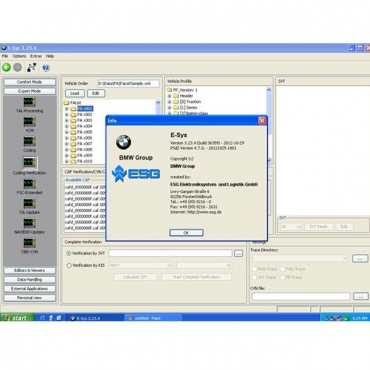This screenshot has height=370, width=370.
Task: Select Verification by SVT radio button
Action: tap(69, 253)
